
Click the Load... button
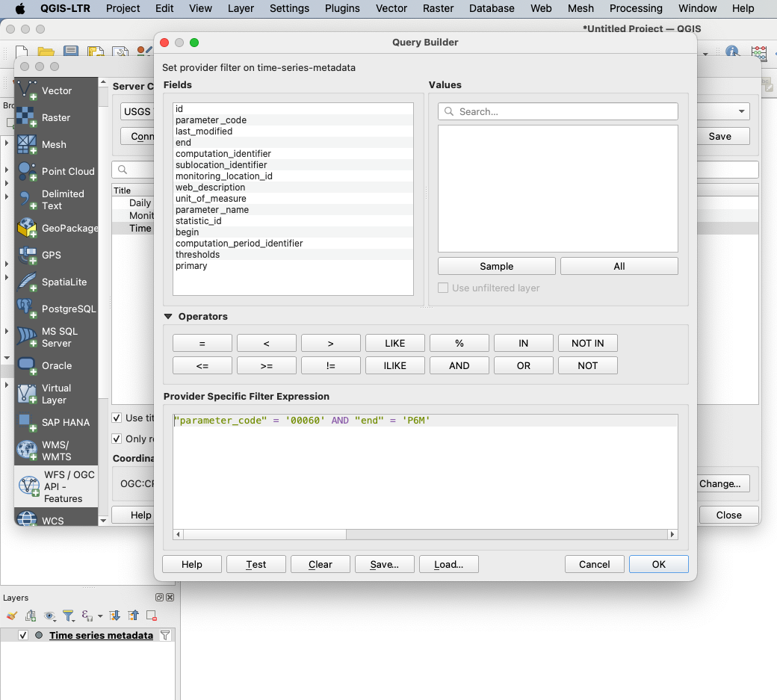[x=449, y=564]
